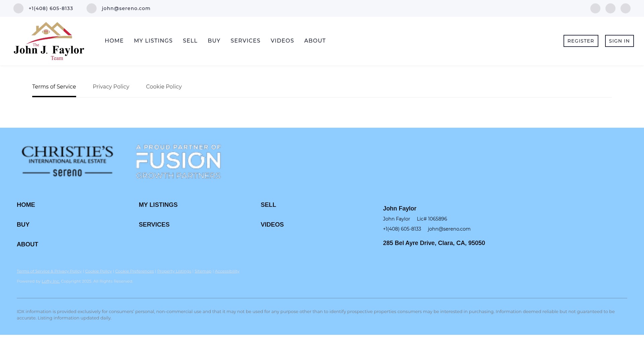This screenshot has width=644, height=362.
Task: Click the phone icon in top bar
Action: (18, 8)
